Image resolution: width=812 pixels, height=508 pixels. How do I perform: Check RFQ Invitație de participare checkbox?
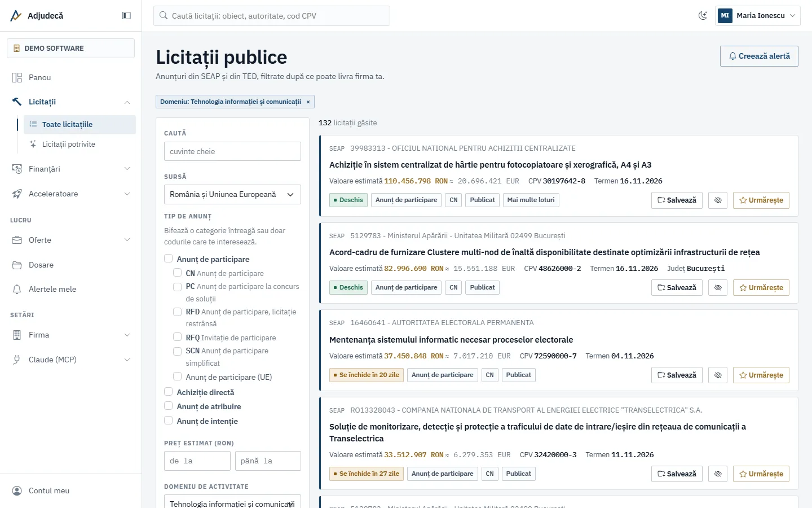tap(177, 337)
